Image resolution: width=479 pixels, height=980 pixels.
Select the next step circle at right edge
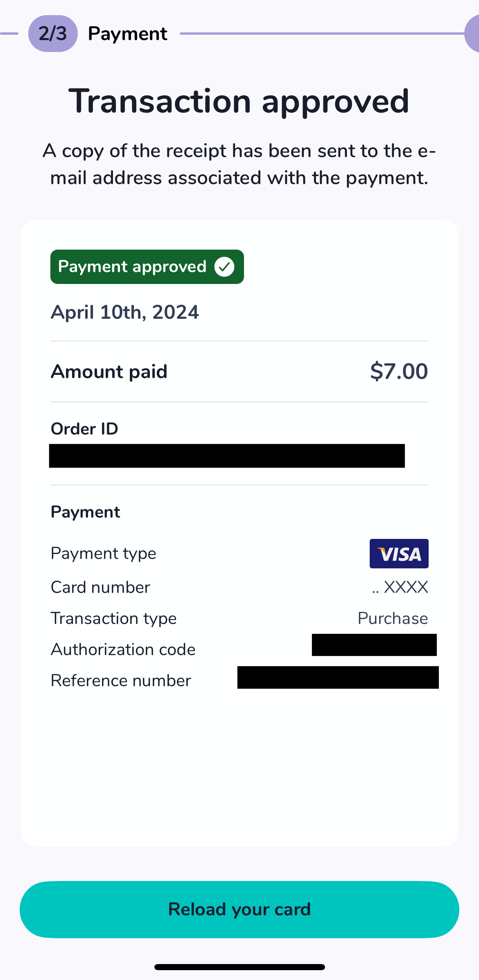pyautogui.click(x=473, y=34)
